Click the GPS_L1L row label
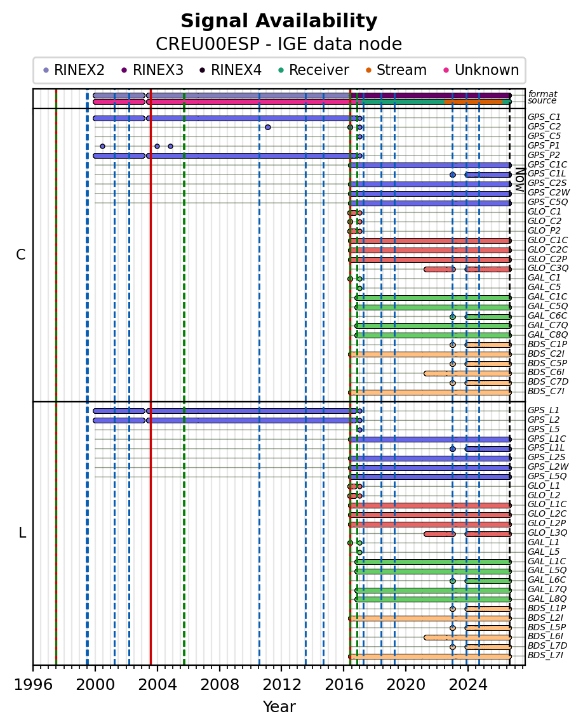Screen dimensions: 583x728 [546, 447]
